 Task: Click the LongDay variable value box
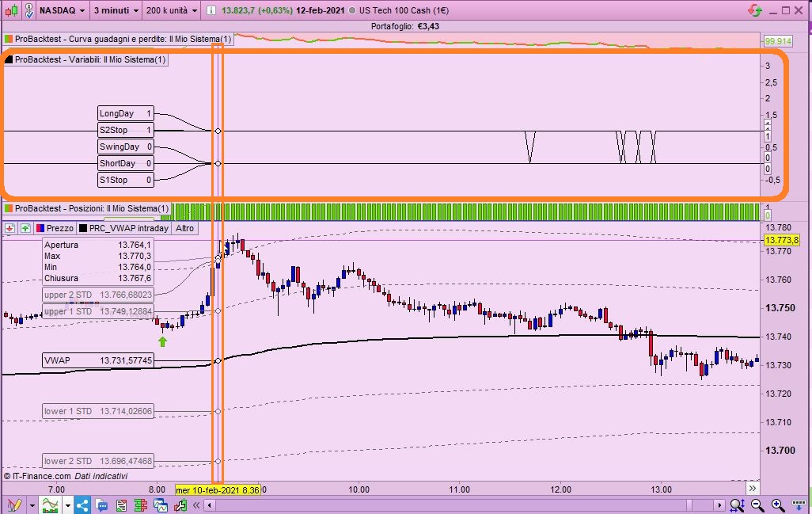tap(126, 113)
